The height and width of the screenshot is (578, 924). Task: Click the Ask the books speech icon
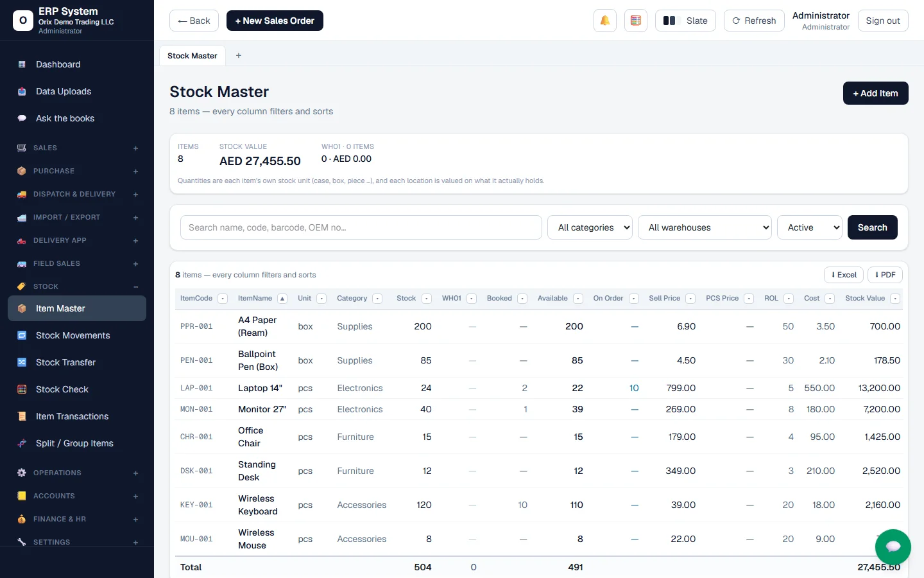click(x=22, y=118)
